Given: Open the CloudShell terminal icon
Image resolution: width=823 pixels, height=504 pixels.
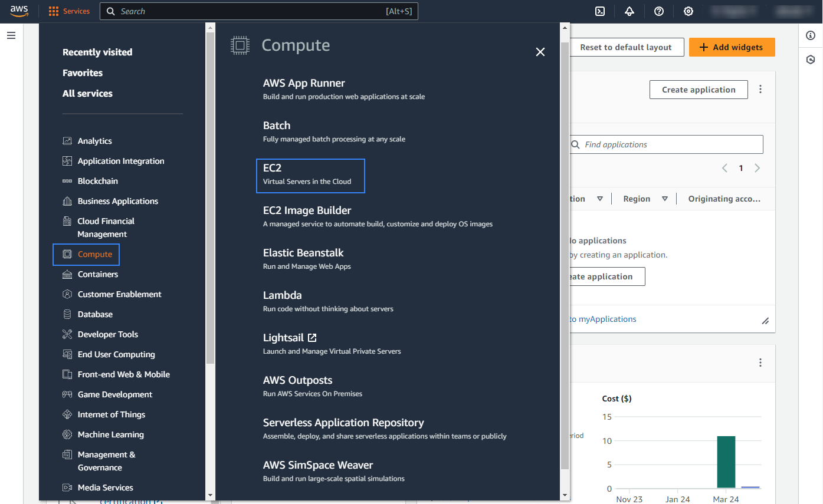Looking at the screenshot, I should [x=600, y=11].
